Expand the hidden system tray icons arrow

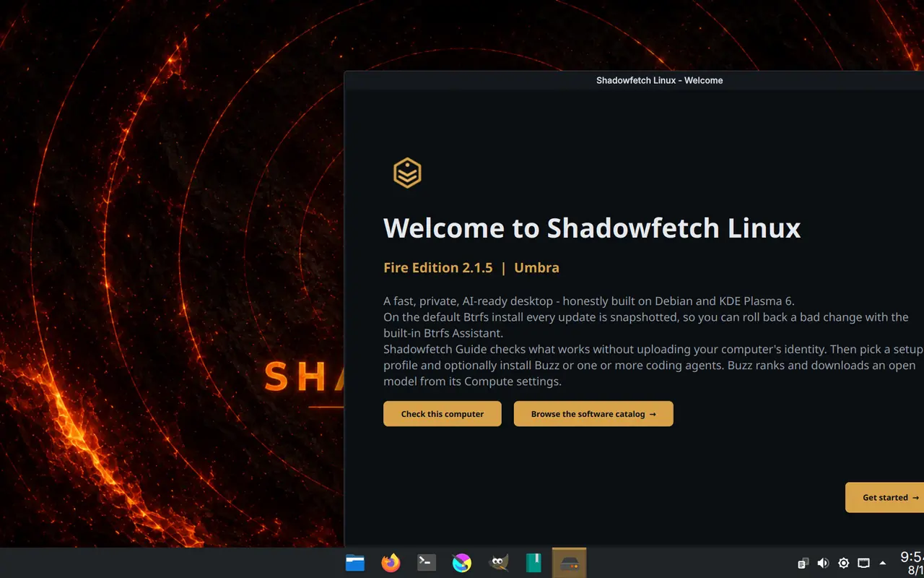pyautogui.click(x=882, y=563)
